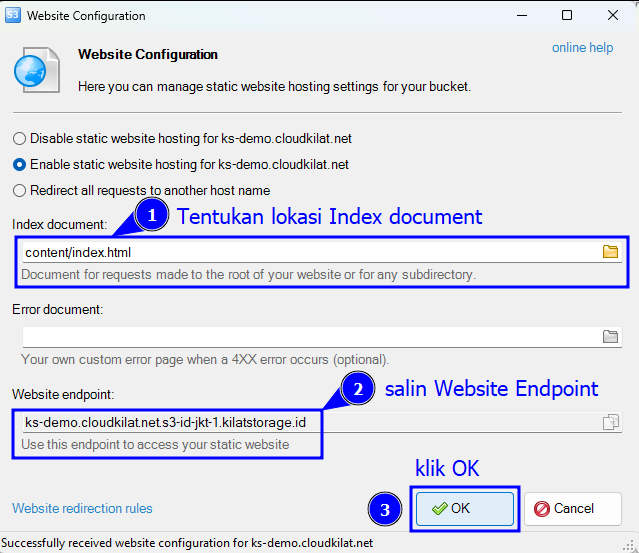Click the status bar message 'Successfully received website configuration'
This screenshot has width=639, height=553.
pyautogui.click(x=187, y=543)
